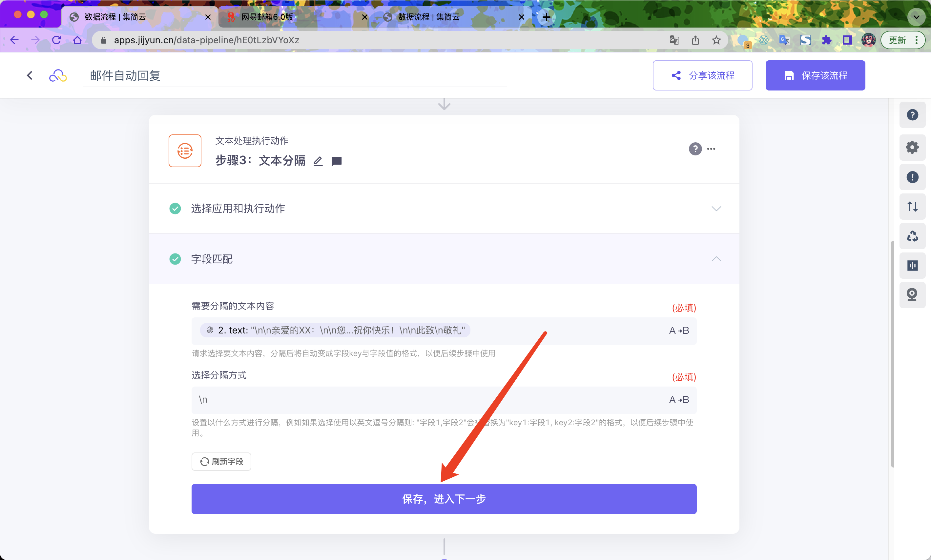
Task: Click the pencil icon to rename step 3
Action: coord(318,161)
